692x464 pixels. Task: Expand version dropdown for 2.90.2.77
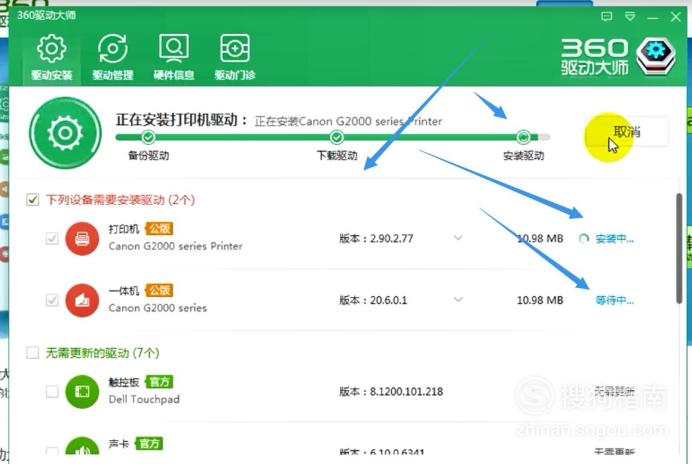[x=459, y=238]
